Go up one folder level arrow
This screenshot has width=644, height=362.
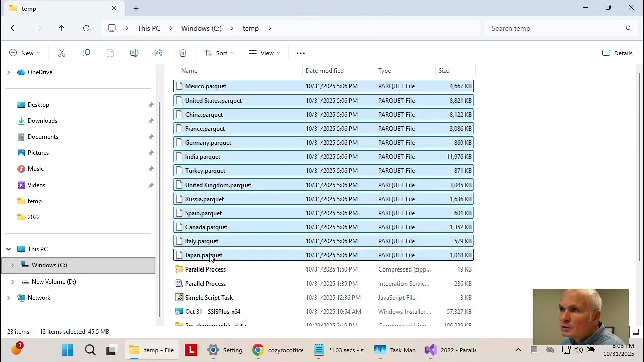[61, 28]
